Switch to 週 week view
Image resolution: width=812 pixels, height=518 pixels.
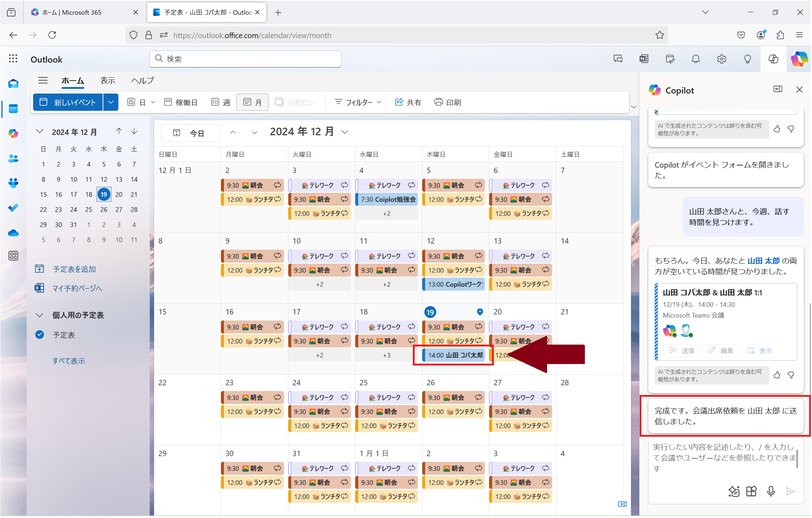coord(221,102)
